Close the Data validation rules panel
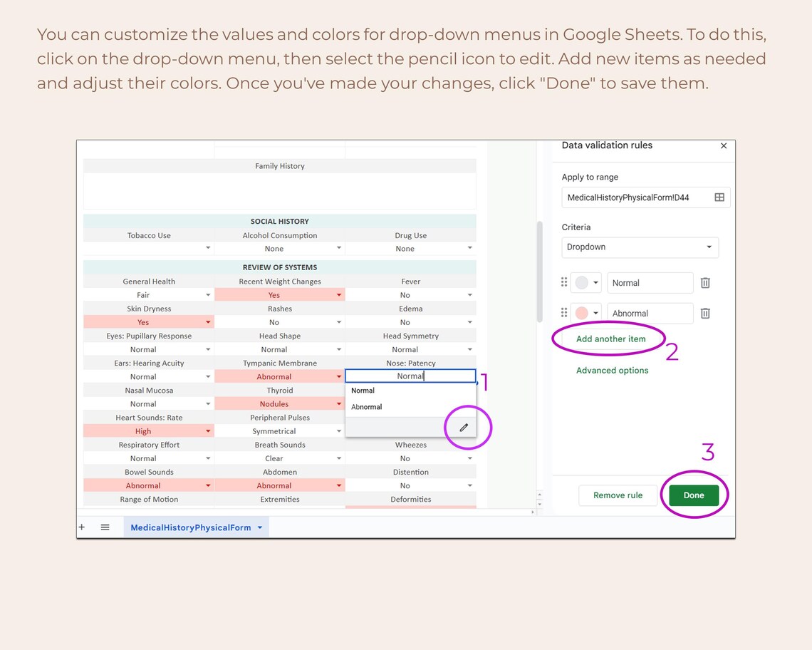Viewport: 812px width, 650px height. coord(724,145)
